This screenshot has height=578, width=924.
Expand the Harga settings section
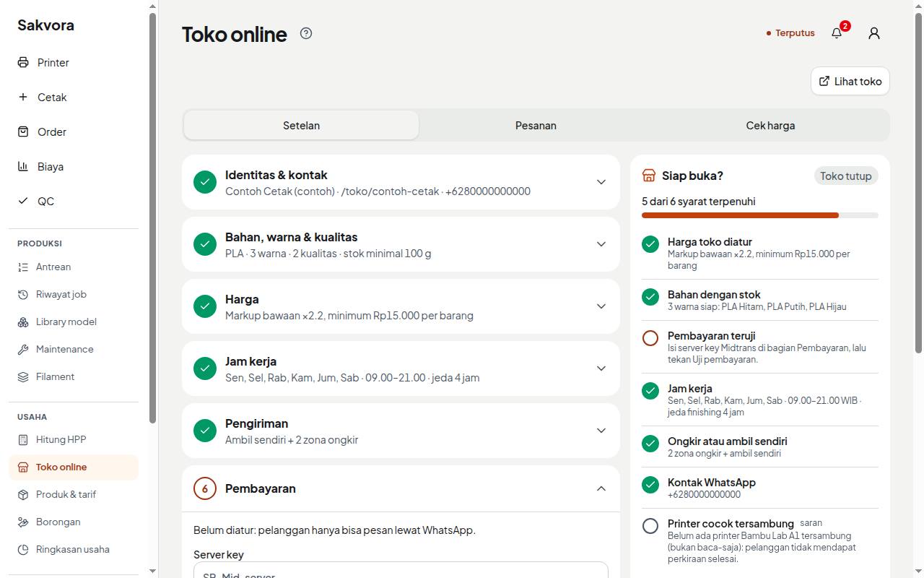point(401,306)
